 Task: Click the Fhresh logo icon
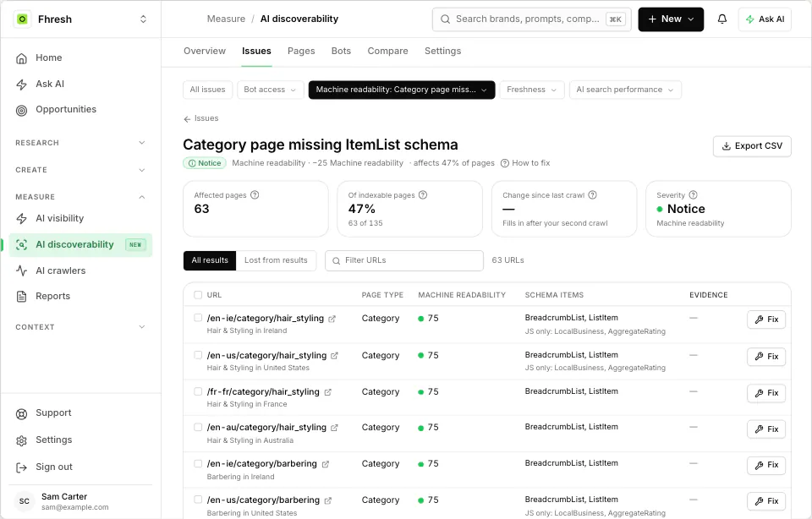[x=22, y=19]
